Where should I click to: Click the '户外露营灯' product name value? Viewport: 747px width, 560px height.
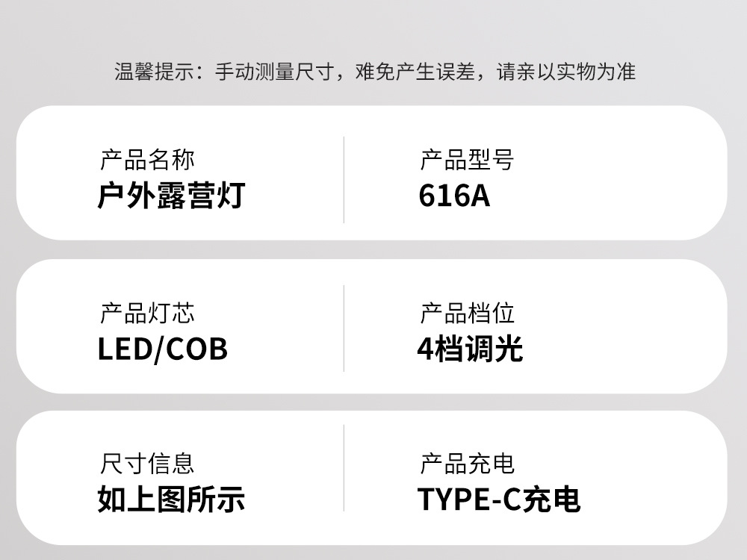point(171,196)
